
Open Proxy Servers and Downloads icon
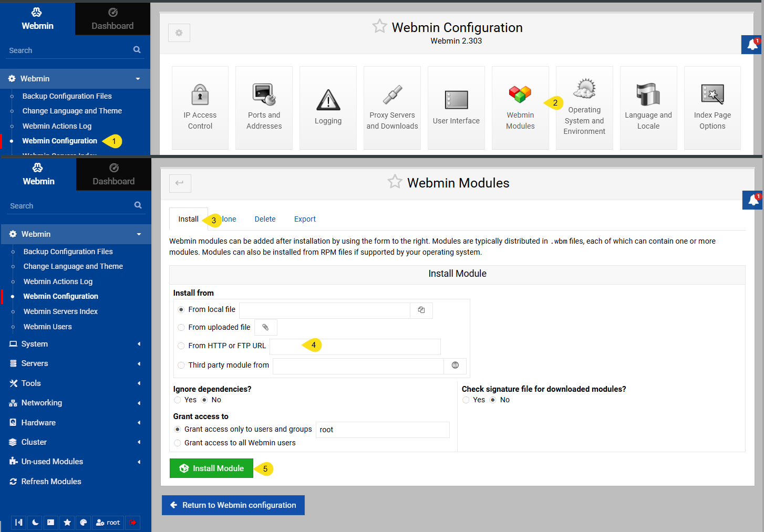point(392,108)
